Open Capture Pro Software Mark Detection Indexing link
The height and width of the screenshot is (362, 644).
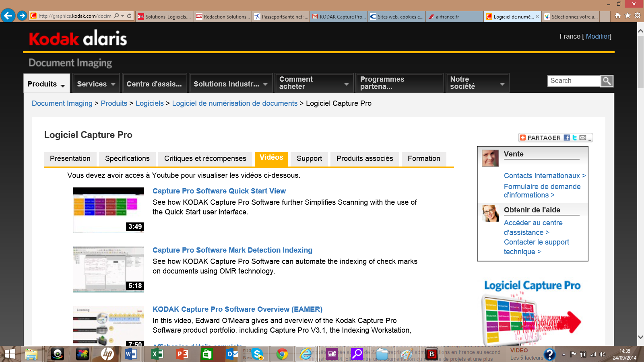[232, 250]
